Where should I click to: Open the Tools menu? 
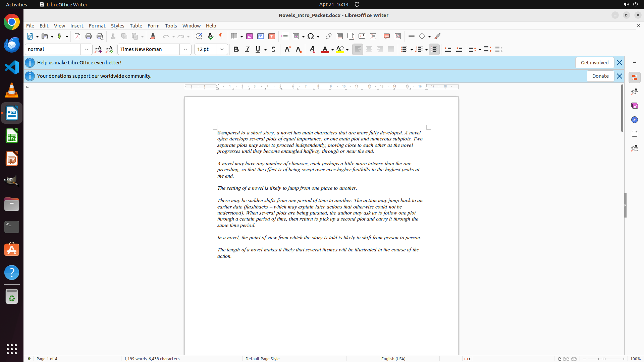[x=171, y=25]
